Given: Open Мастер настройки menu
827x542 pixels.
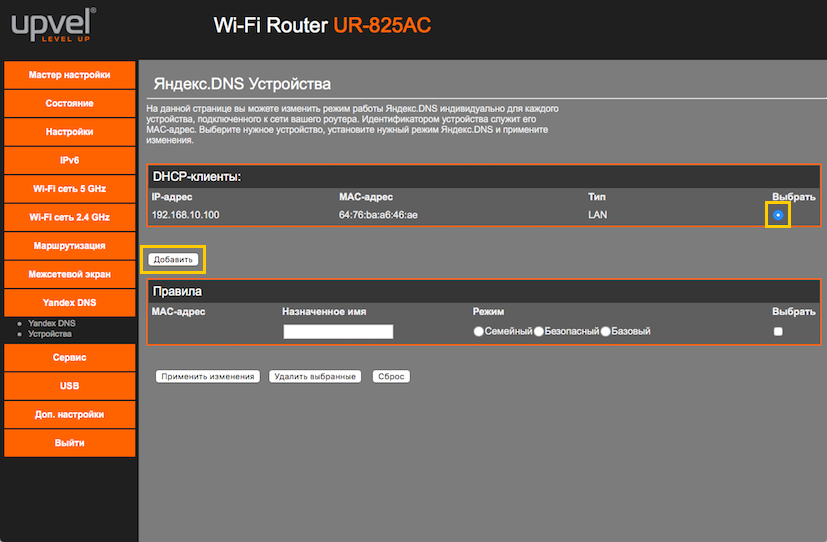Looking at the screenshot, I should pyautogui.click(x=70, y=75).
